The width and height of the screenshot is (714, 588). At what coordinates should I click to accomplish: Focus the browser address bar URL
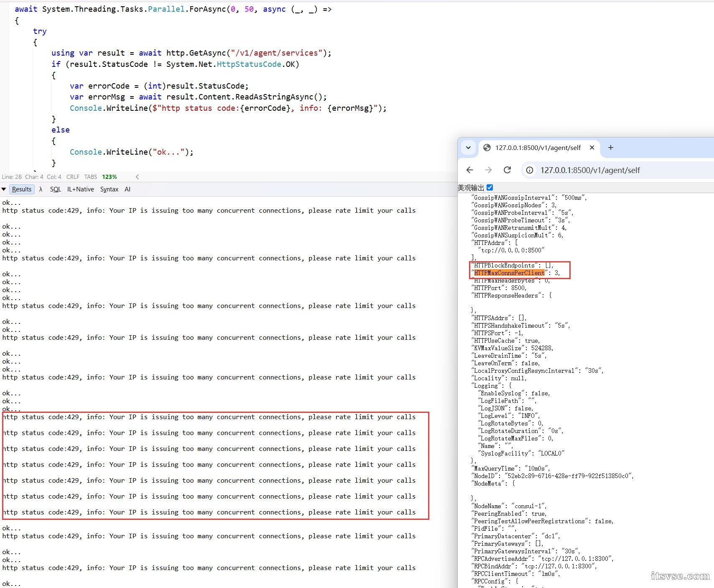[x=590, y=170]
